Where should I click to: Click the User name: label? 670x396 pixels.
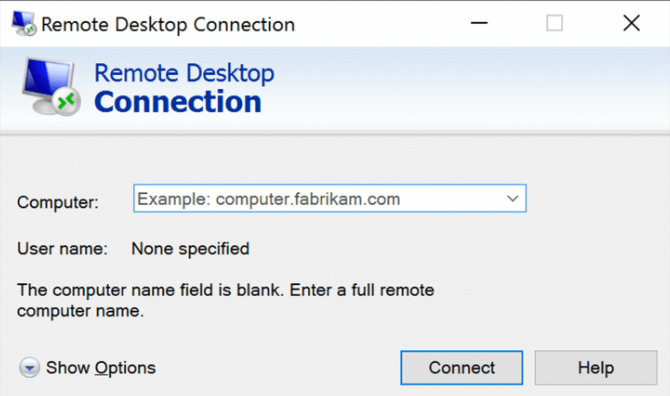tap(62, 249)
